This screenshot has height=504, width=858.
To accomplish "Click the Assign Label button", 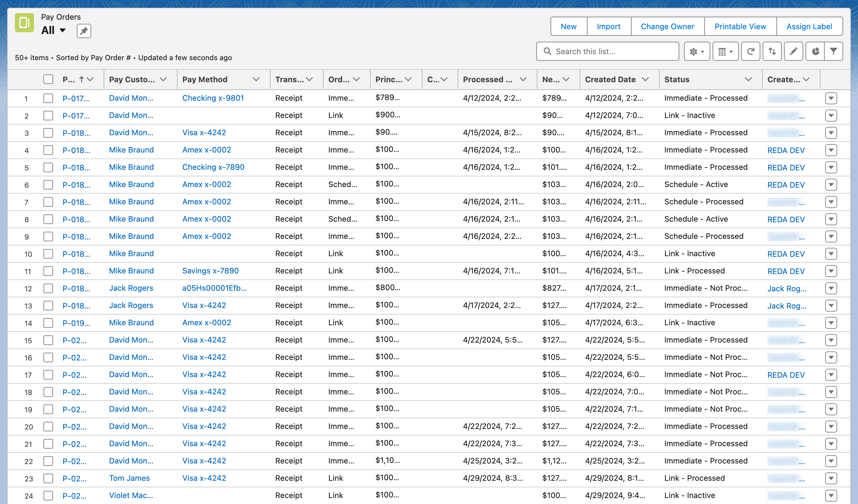I will click(x=809, y=27).
